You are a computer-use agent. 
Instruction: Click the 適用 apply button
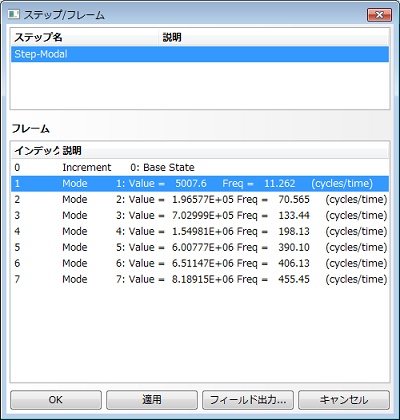pyautogui.click(x=152, y=400)
